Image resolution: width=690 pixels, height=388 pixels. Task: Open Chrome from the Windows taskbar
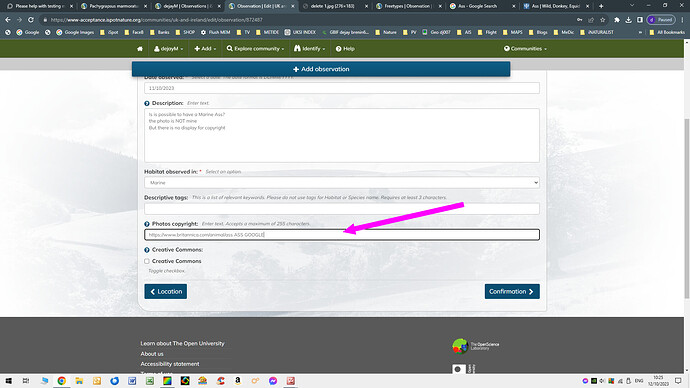[62, 381]
